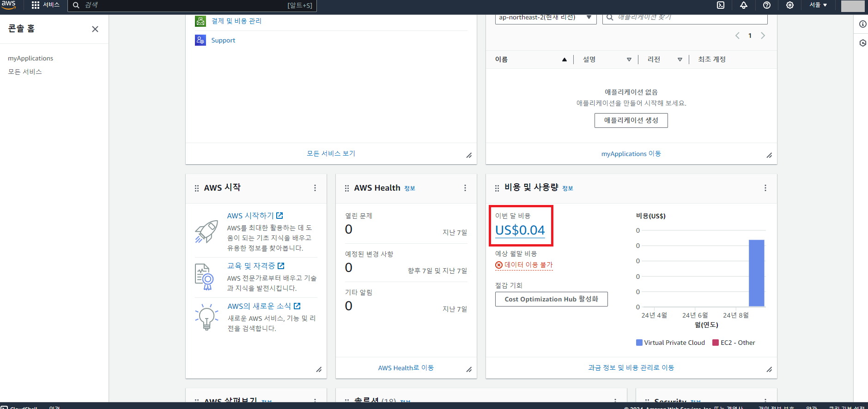868x409 pixels.
Task: Grab the 비용 및 사용량 widget drag handle
Action: coord(497,188)
